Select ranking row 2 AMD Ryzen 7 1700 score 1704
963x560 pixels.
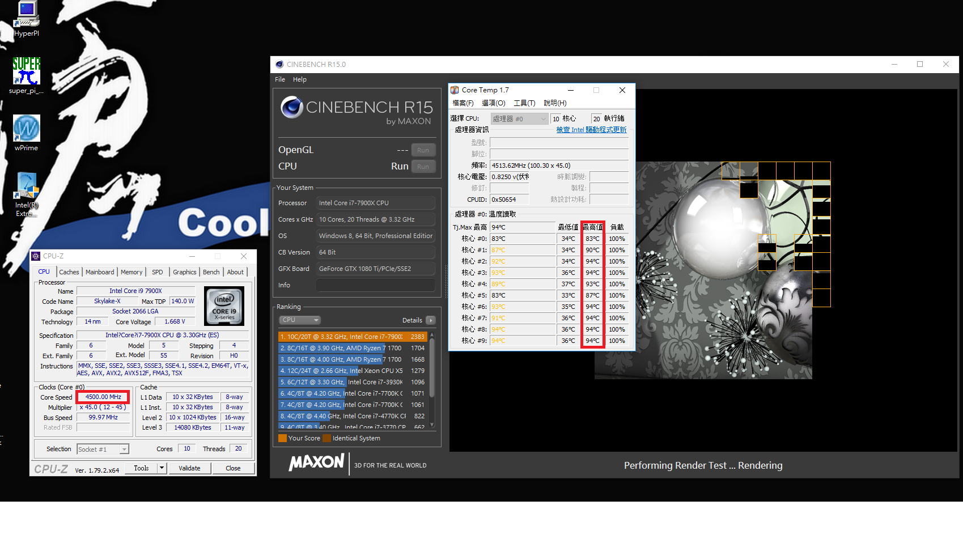point(353,348)
